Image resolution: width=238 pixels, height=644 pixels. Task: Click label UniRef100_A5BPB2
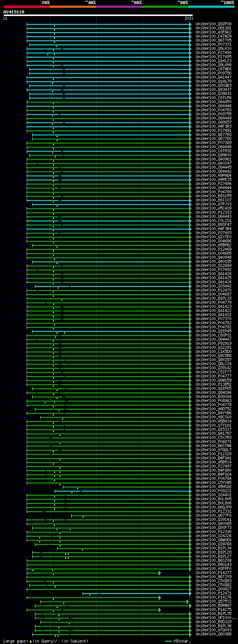(x=213, y=245)
